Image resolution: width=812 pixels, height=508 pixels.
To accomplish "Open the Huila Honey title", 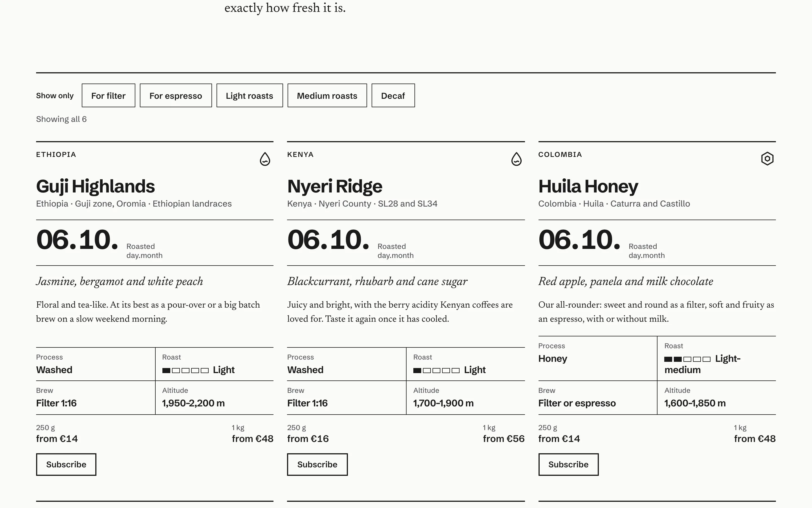I will coord(588,187).
